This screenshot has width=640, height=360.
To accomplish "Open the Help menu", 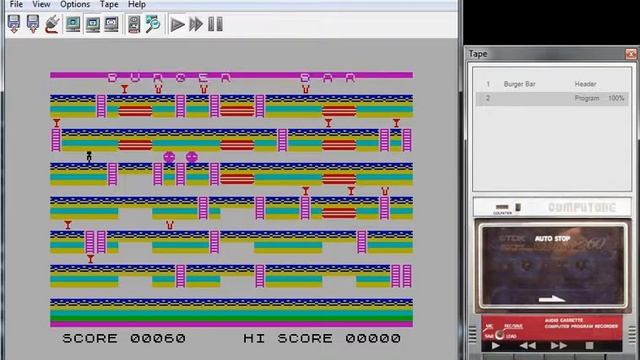I will 137,4.
